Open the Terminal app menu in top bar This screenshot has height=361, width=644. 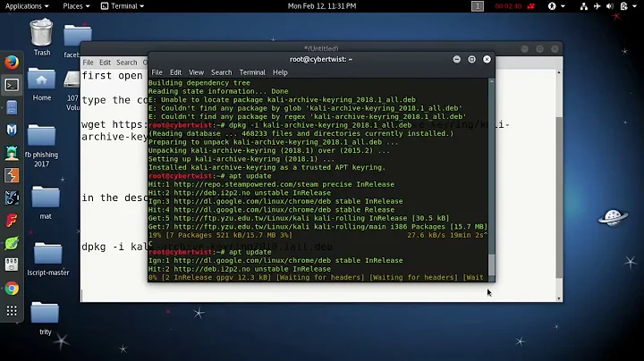pos(123,6)
